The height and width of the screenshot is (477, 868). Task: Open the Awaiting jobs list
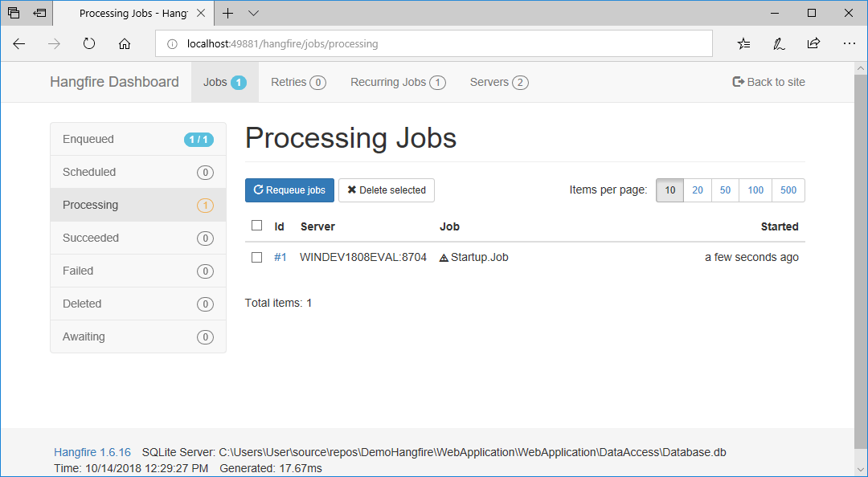pyautogui.click(x=138, y=336)
